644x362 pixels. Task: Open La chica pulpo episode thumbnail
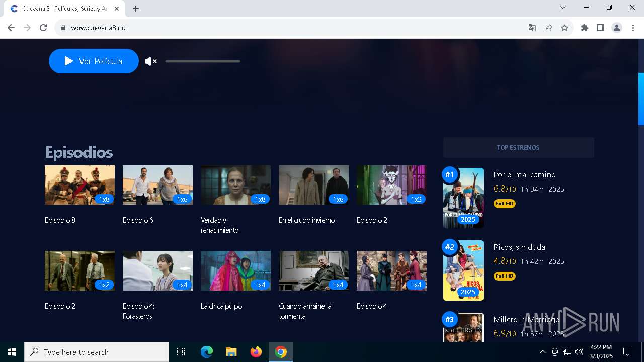point(235,270)
